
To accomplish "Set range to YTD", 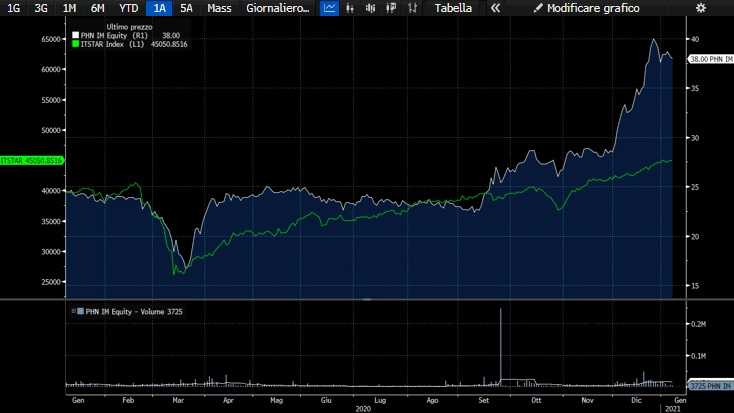I will (x=129, y=8).
